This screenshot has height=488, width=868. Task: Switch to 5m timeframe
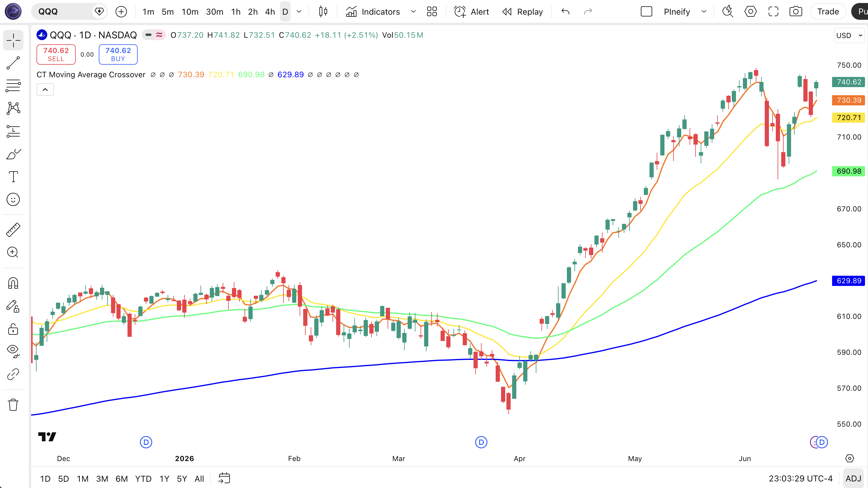168,11
